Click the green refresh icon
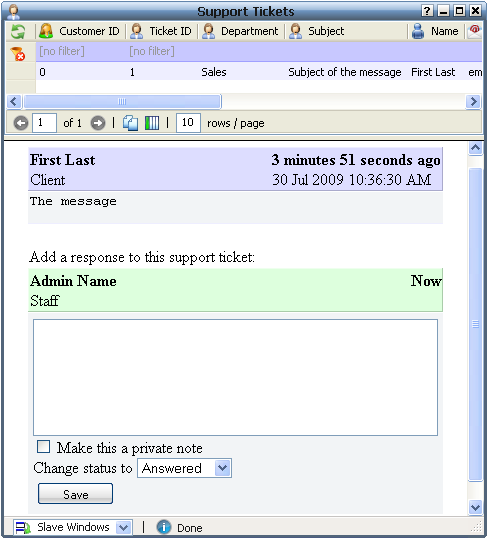This screenshot has width=487, height=538. (x=18, y=31)
